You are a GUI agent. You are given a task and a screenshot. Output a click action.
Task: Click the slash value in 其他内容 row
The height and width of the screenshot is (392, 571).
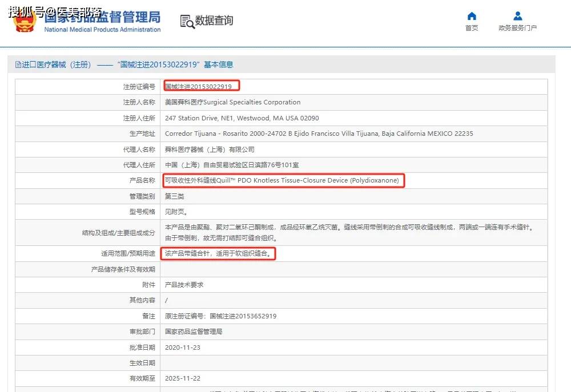click(166, 300)
